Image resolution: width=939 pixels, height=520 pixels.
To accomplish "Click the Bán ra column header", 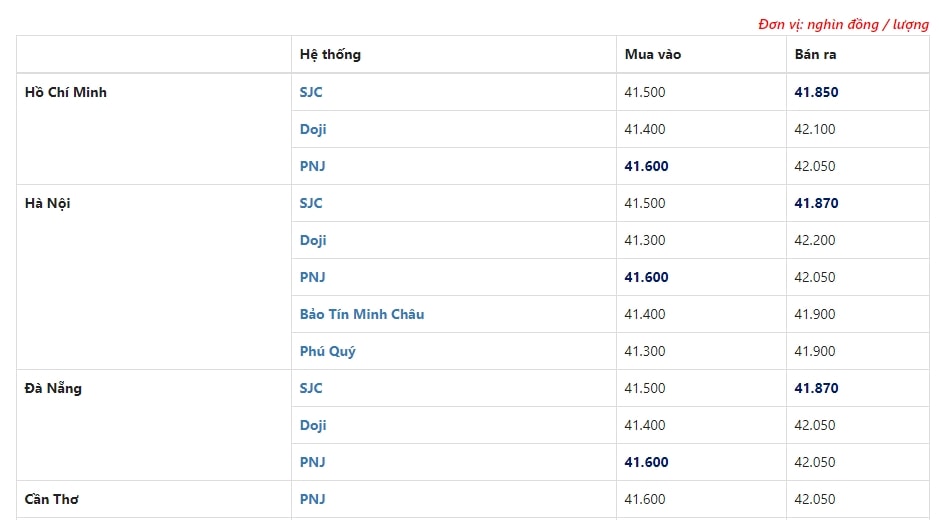I will click(x=815, y=55).
